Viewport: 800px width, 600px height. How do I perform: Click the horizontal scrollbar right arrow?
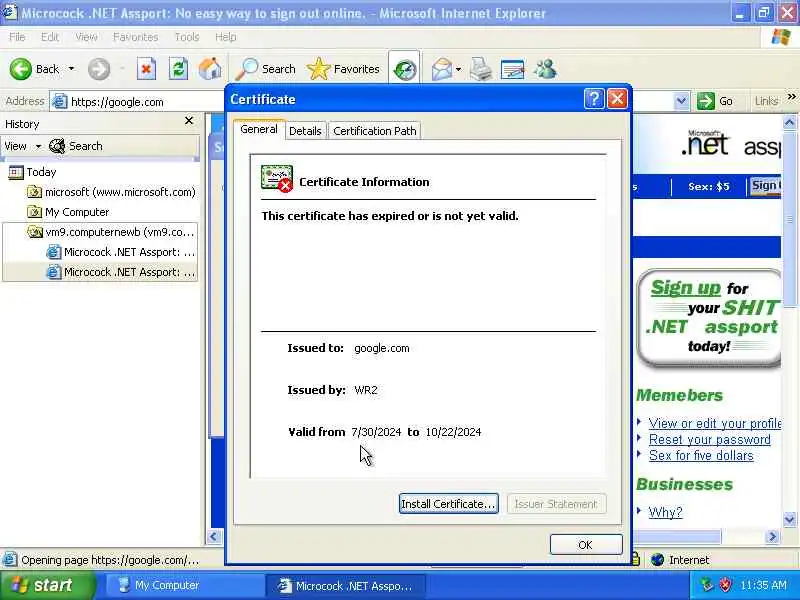point(772,536)
